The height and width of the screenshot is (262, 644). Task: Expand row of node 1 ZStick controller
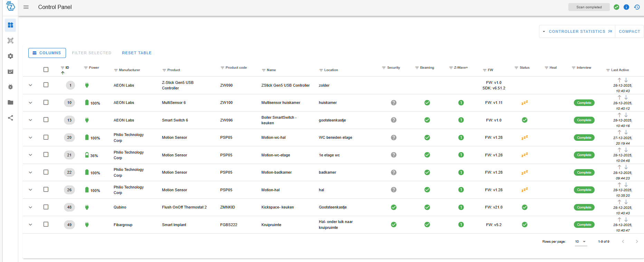click(30, 85)
